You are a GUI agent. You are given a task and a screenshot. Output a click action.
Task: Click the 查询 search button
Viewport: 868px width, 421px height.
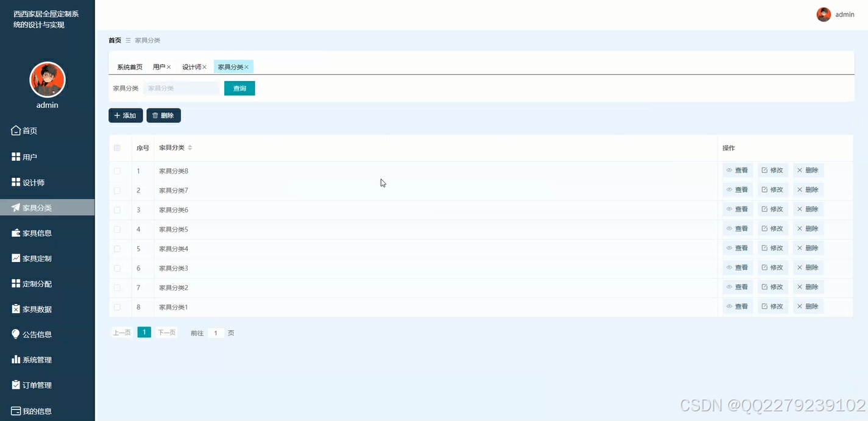pos(239,88)
